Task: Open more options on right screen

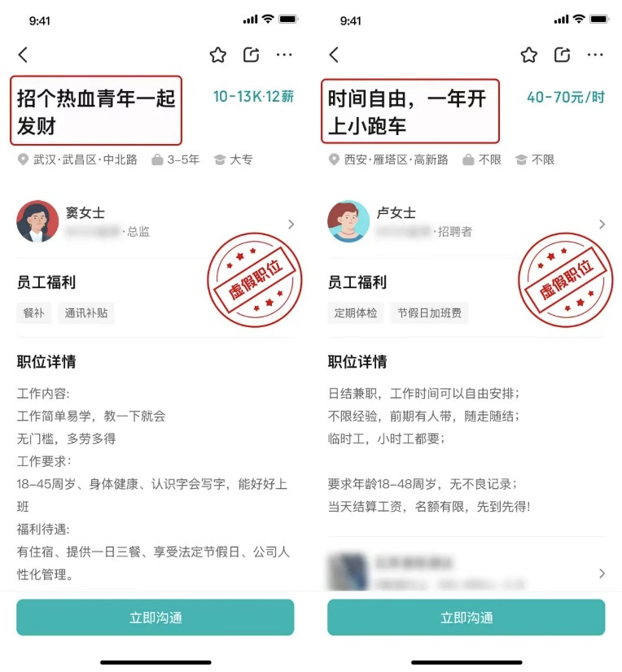Action: click(595, 55)
